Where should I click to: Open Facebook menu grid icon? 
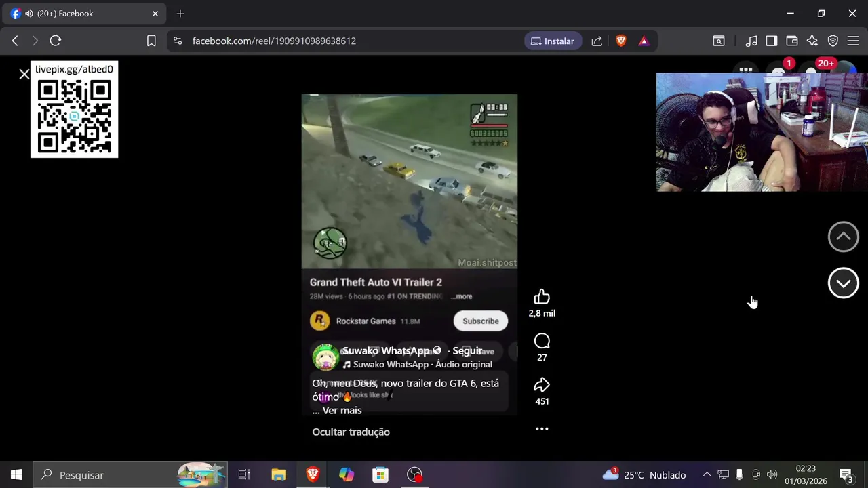(x=746, y=69)
